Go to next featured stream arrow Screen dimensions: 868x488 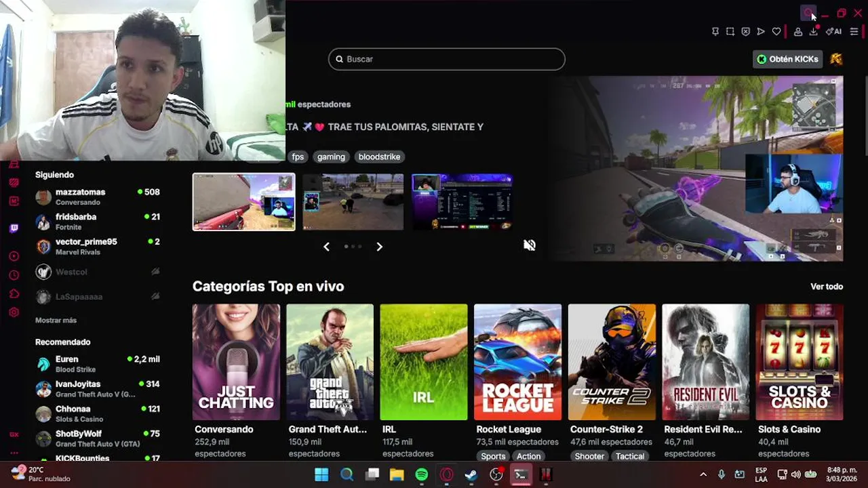379,247
